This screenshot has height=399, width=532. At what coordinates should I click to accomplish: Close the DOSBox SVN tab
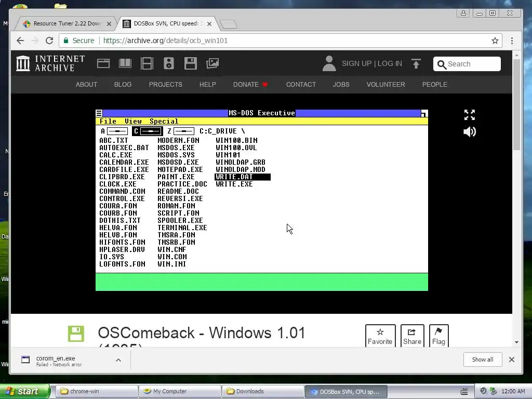[209, 24]
